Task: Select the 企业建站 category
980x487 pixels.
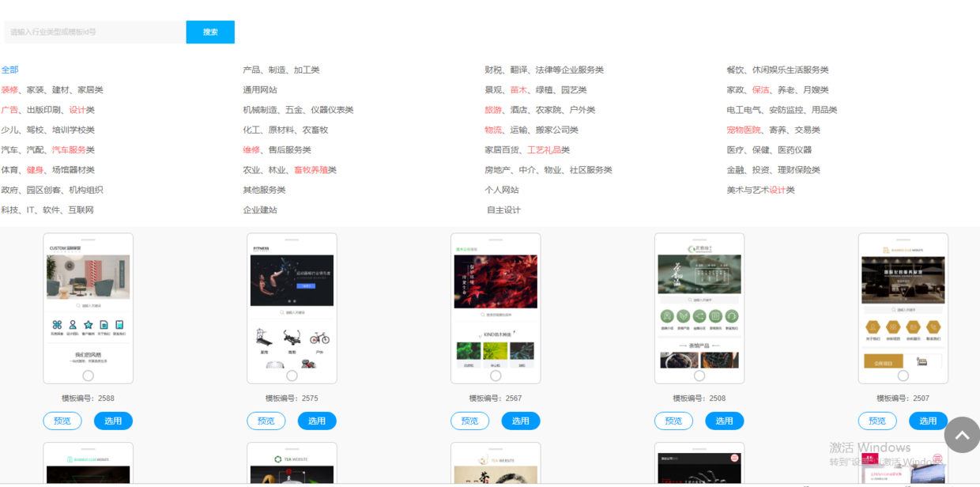Action: [260, 210]
